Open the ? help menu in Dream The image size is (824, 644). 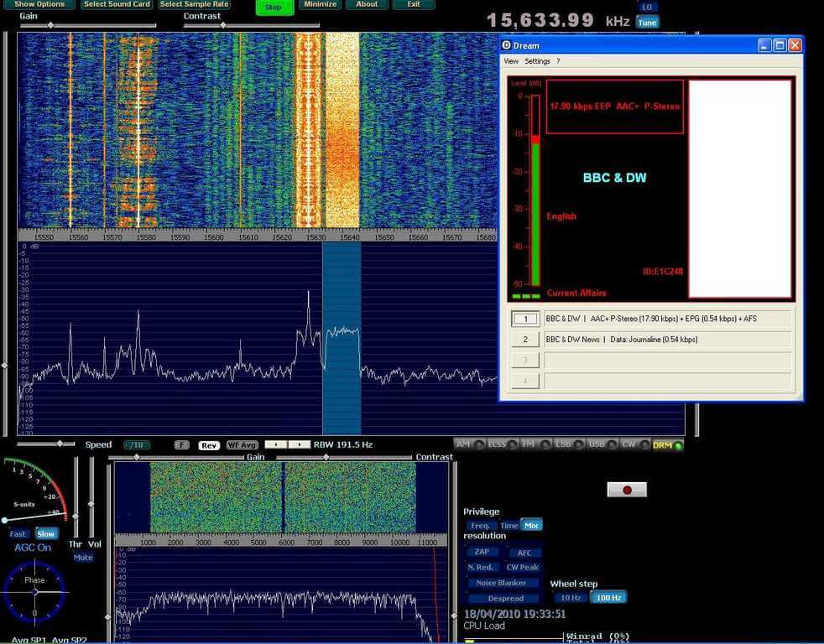558,61
